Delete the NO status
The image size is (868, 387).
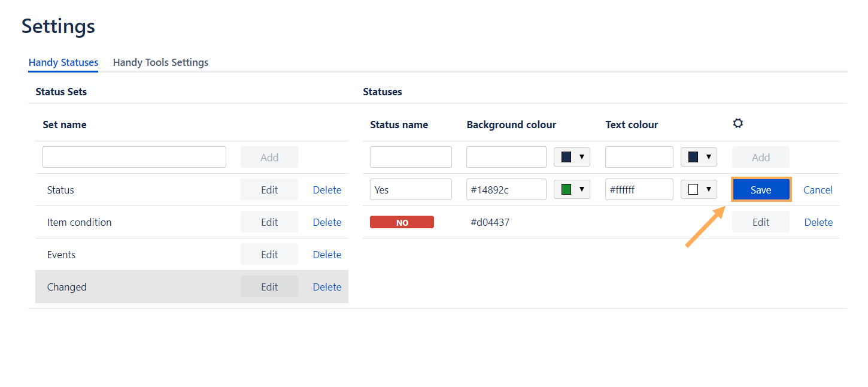click(818, 222)
